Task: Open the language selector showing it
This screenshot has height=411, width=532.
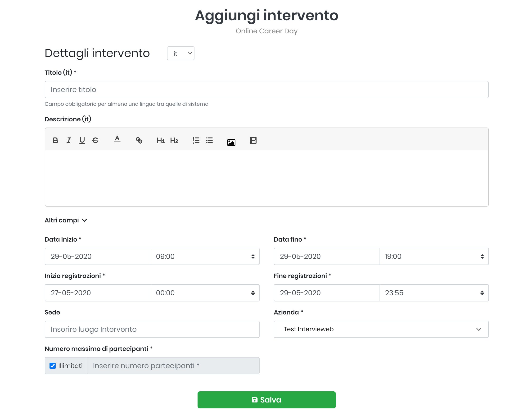Action: click(180, 53)
